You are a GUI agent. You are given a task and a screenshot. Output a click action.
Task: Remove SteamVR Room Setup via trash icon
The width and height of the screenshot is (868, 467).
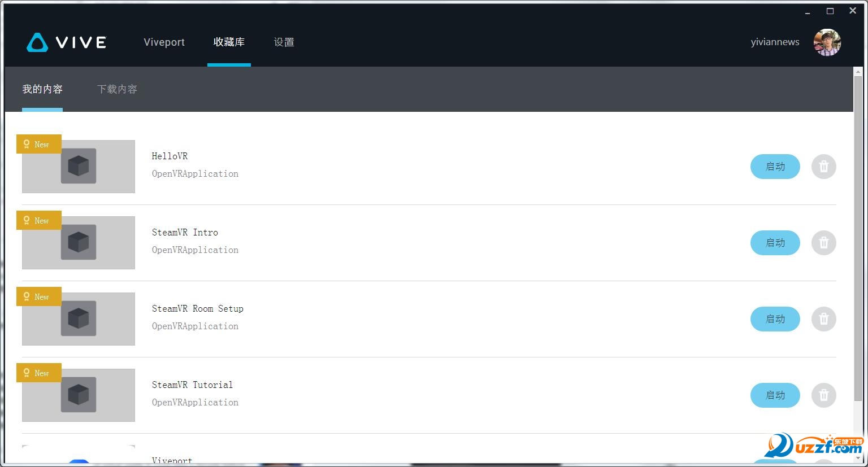pyautogui.click(x=823, y=319)
